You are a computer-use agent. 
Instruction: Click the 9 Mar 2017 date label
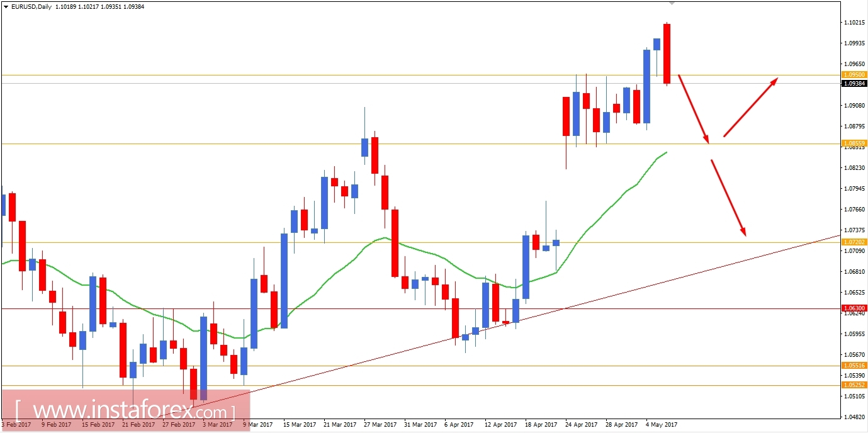click(x=258, y=425)
